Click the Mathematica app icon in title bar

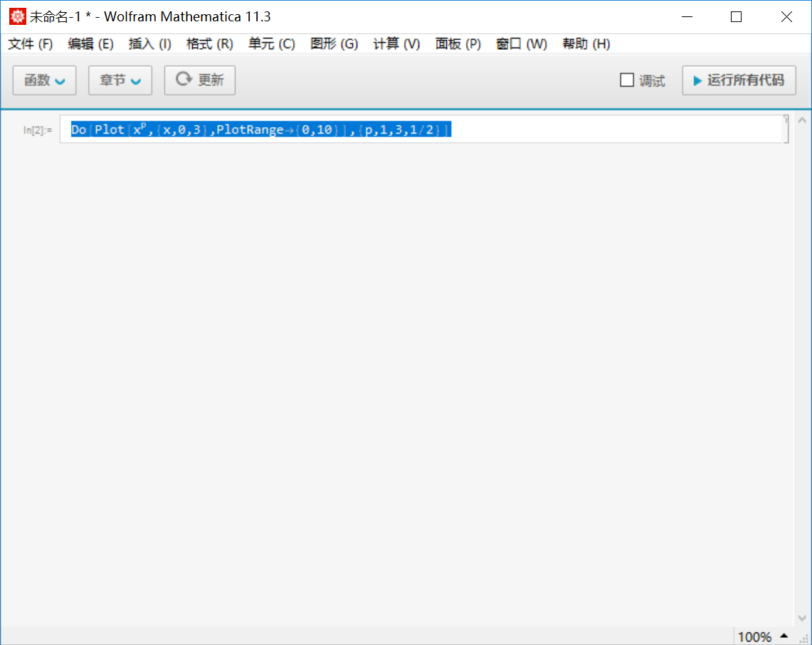pyautogui.click(x=18, y=16)
